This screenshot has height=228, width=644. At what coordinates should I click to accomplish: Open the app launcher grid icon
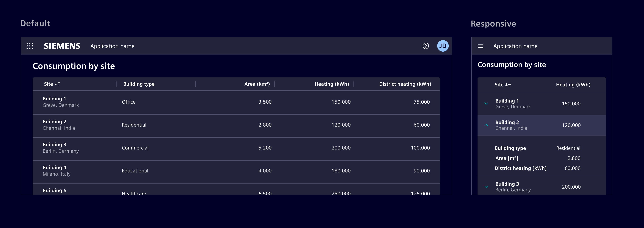point(30,46)
